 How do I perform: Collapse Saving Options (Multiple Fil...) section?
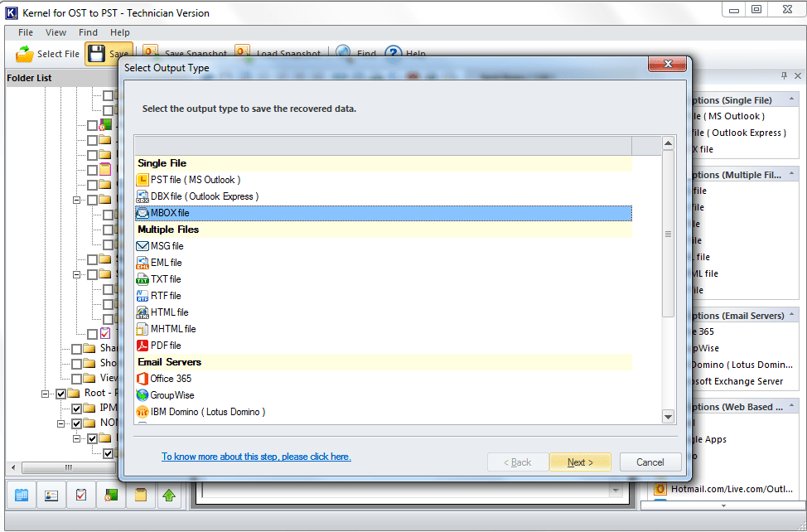coord(791,174)
